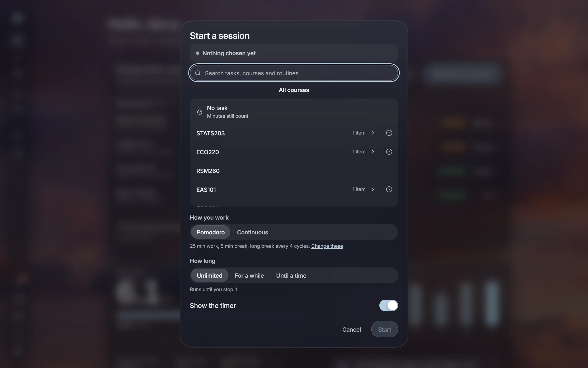This screenshot has height=368, width=588.
Task: Toggle the Show the timer switch
Action: (x=389, y=305)
